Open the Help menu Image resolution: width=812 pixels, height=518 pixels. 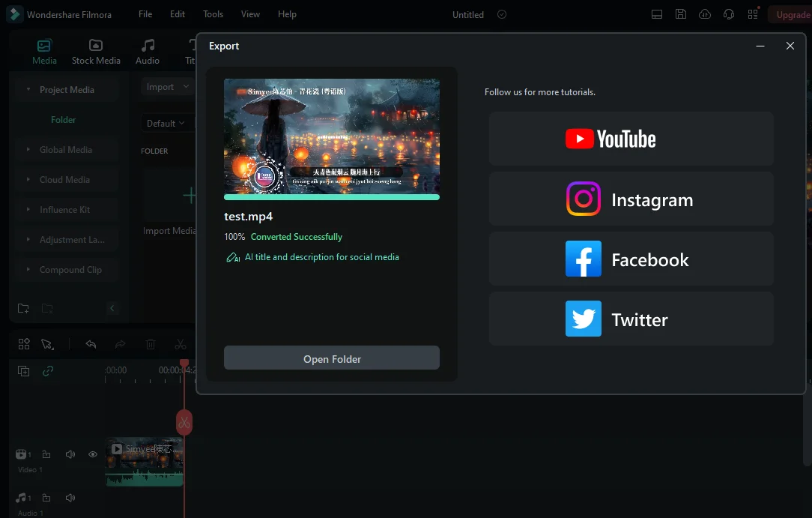pyautogui.click(x=287, y=14)
